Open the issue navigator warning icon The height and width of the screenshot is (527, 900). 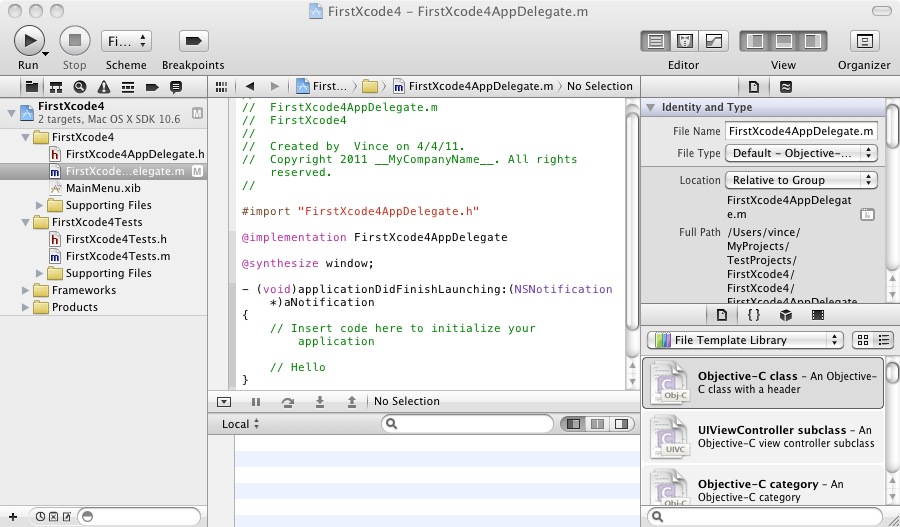[x=104, y=87]
